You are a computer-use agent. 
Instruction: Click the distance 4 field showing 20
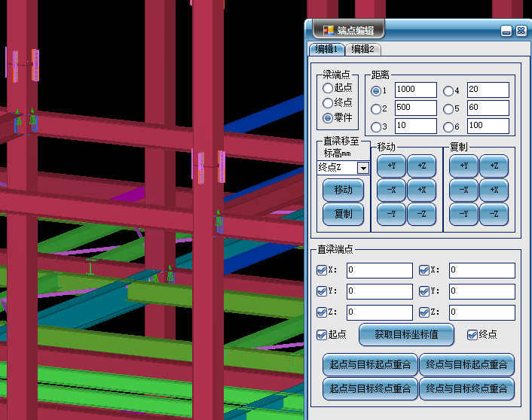(488, 90)
